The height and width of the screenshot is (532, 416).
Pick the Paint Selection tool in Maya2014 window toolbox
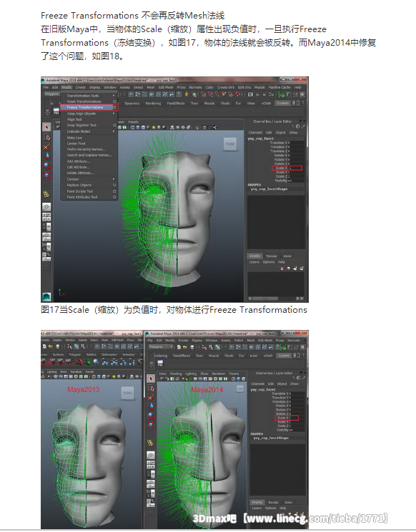pyautogui.click(x=151, y=397)
